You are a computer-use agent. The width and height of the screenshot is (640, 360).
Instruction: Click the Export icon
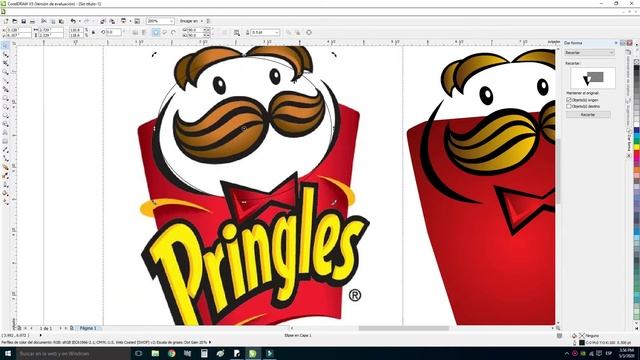click(112, 21)
